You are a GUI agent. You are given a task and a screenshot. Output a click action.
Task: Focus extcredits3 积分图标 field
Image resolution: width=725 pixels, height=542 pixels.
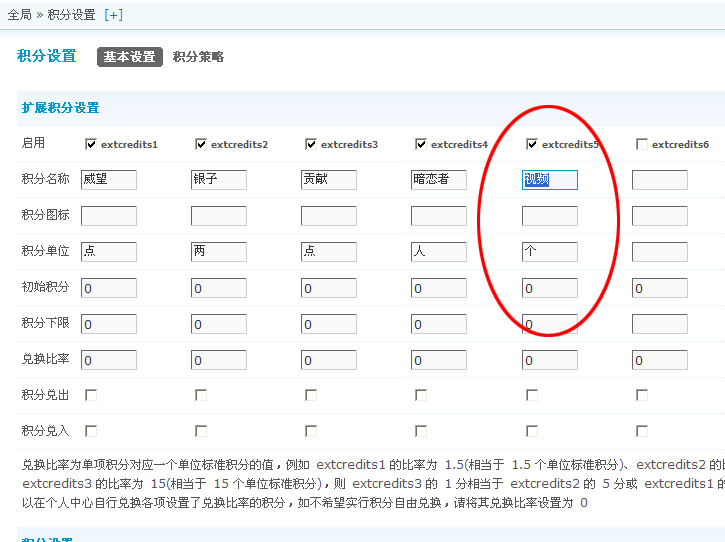(x=329, y=216)
